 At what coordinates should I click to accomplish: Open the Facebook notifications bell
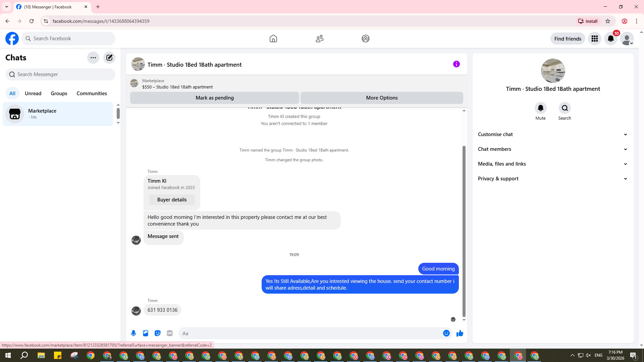(610, 39)
